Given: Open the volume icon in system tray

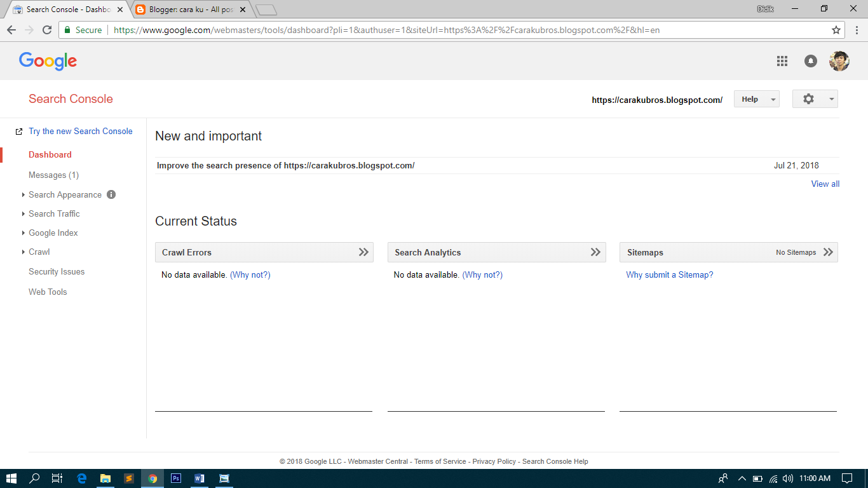Looking at the screenshot, I should [x=788, y=478].
